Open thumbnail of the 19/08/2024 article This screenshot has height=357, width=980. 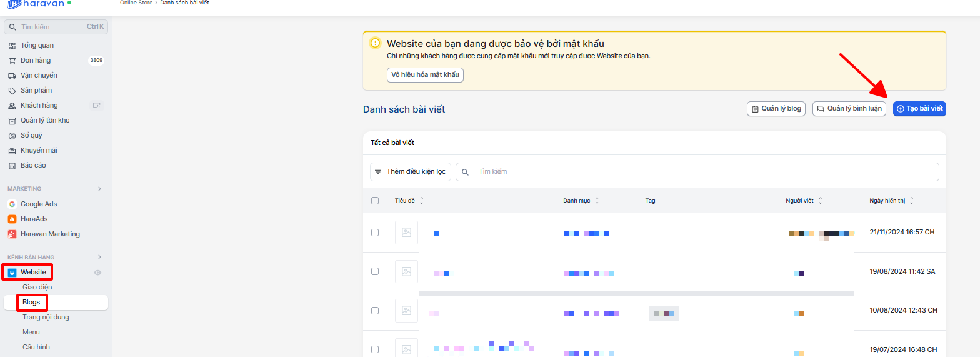[406, 271]
